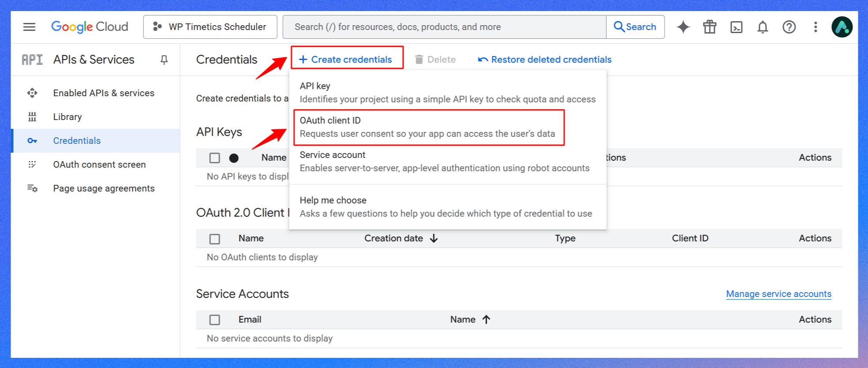
Task: Choose API key from the dropdown
Action: pos(447,93)
